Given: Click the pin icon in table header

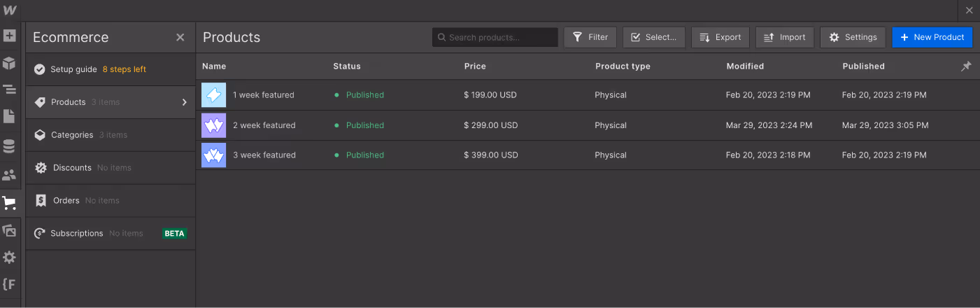Looking at the screenshot, I should (x=966, y=66).
